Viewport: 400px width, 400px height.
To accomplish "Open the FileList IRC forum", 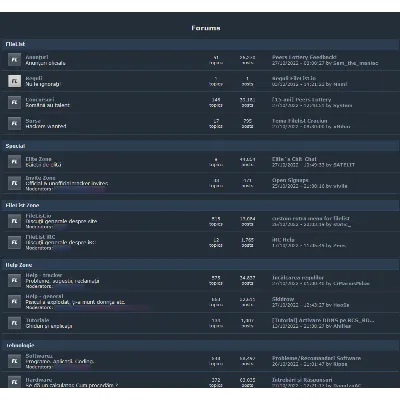I will (x=40, y=237).
